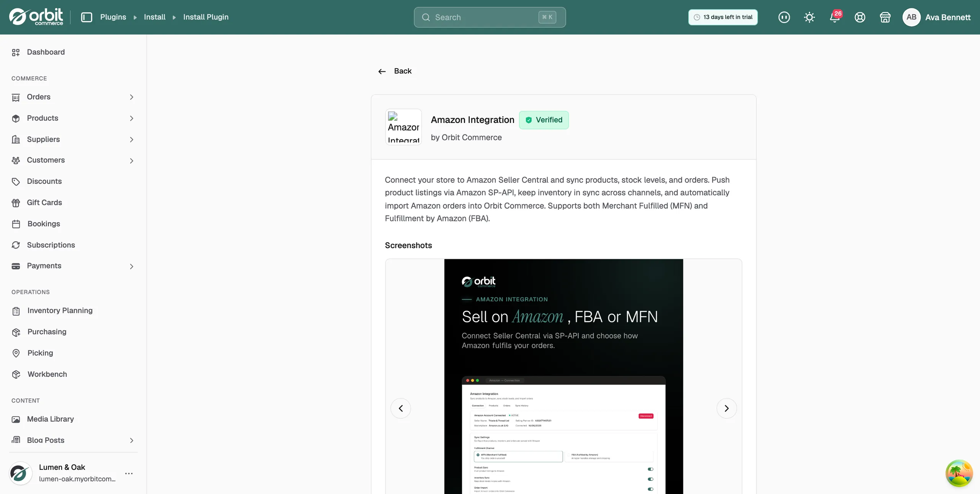This screenshot has height=494, width=980.
Task: Click the Orders receipt icon
Action: [x=16, y=97]
